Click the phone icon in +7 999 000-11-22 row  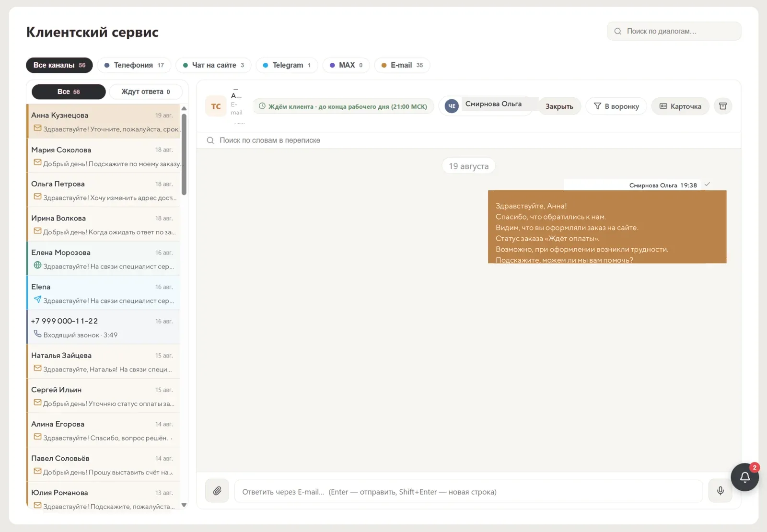click(37, 334)
